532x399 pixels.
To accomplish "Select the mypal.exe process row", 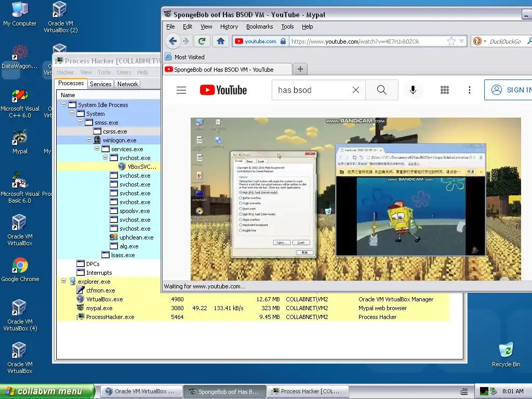I will pos(253,308).
